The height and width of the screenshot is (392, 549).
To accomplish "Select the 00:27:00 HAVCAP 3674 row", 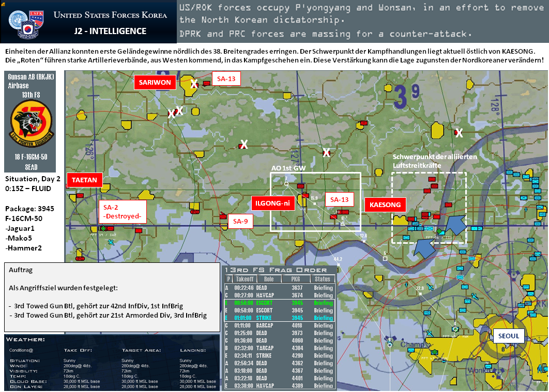I will tap(279, 295).
